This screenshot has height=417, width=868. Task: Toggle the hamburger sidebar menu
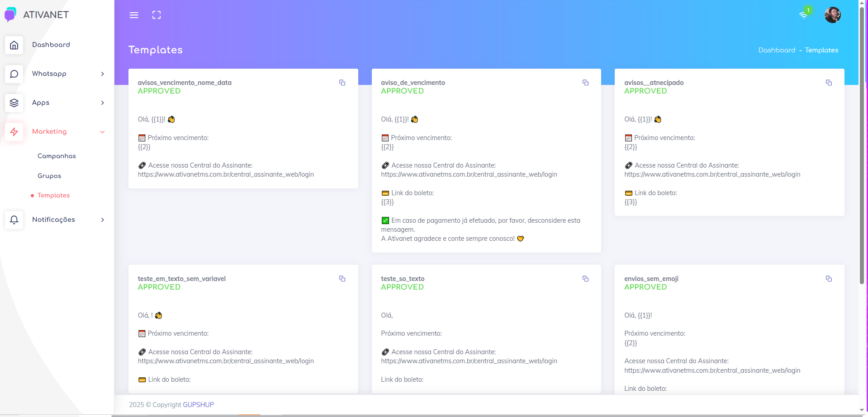[134, 15]
